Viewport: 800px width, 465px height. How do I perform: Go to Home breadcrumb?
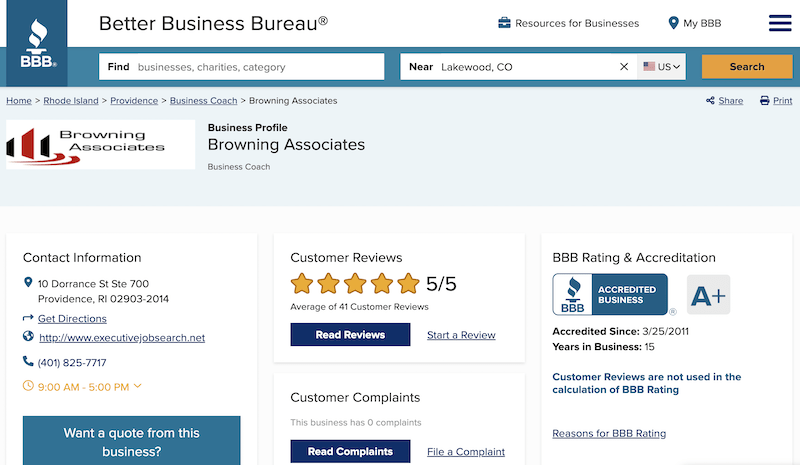point(19,101)
